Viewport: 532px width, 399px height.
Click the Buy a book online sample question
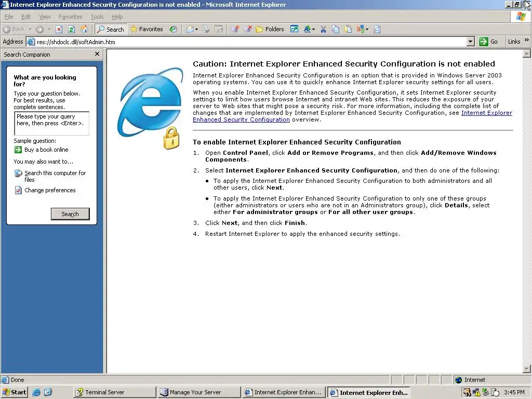[46, 150]
